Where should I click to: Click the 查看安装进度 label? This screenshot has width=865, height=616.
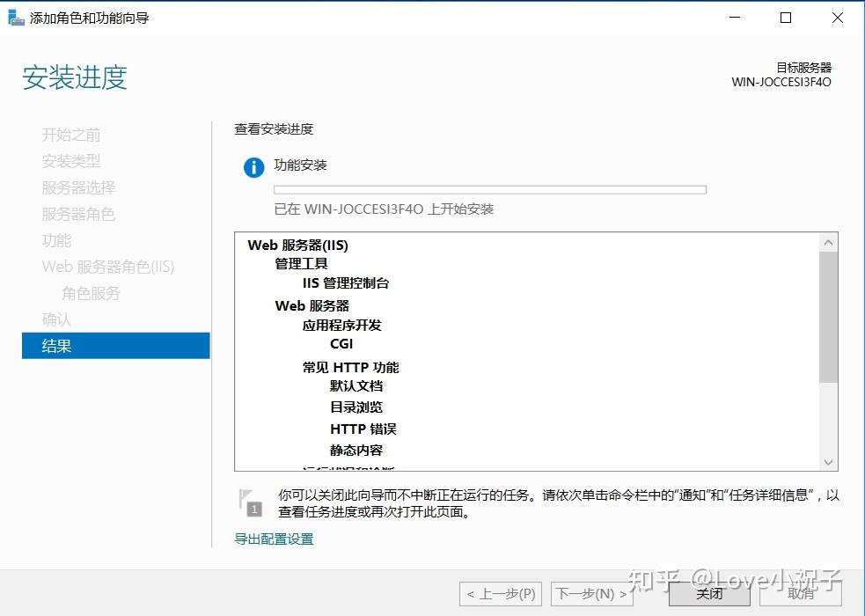click(274, 129)
